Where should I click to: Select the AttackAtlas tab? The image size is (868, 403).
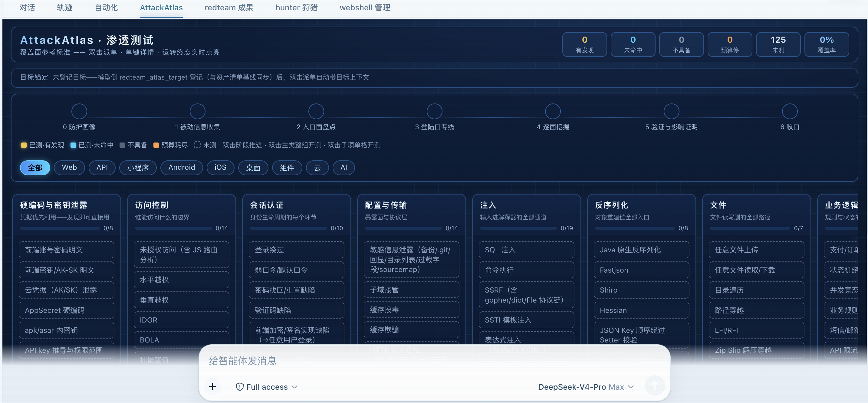coord(161,8)
